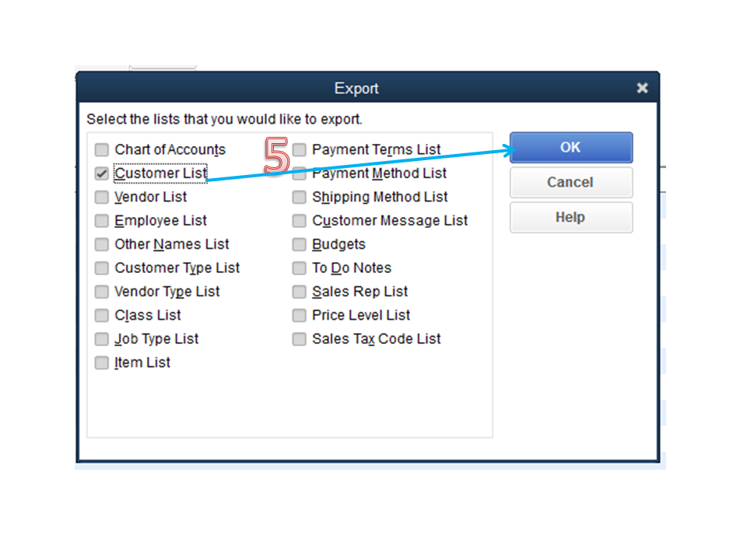Tick the Vendor Type List checkbox
Viewport: 747px width, 560px height.
[x=102, y=292]
